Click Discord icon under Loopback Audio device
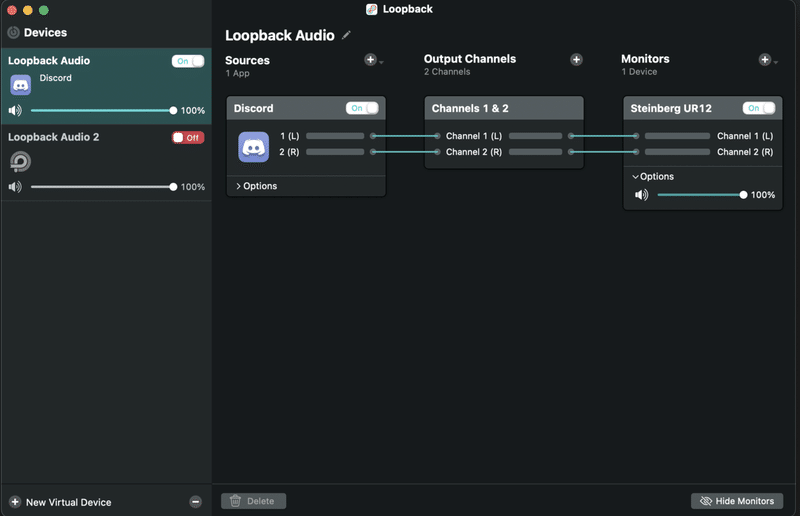Image resolution: width=800 pixels, height=516 pixels. (20, 85)
